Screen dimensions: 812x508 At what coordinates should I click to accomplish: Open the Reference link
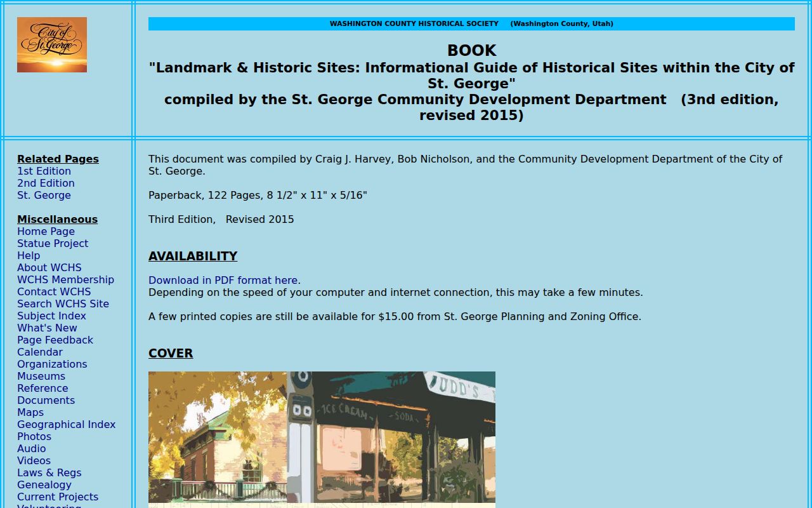pos(43,388)
